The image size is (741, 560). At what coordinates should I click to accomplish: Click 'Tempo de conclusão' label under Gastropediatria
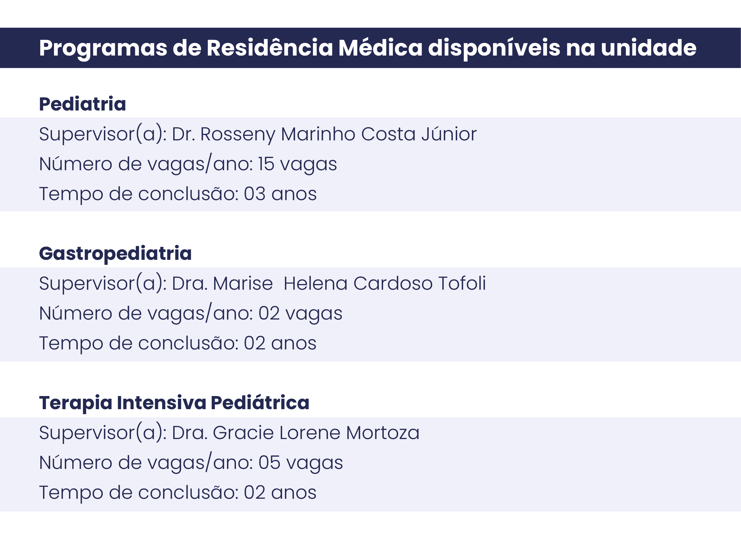[139, 343]
